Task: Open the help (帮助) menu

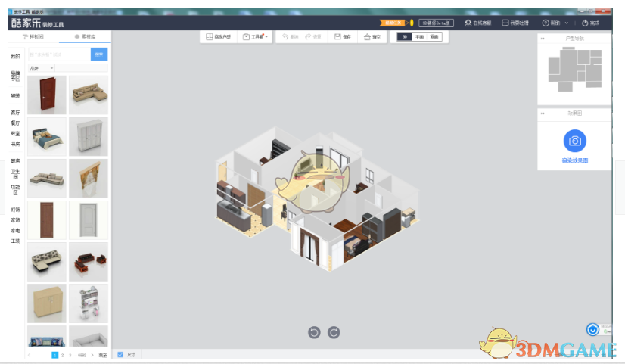Action: pyautogui.click(x=552, y=23)
